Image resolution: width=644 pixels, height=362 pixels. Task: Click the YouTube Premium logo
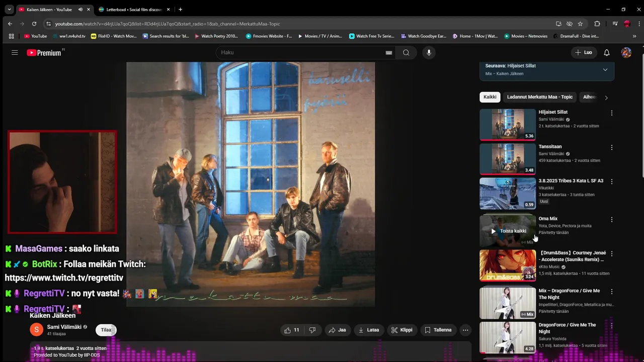point(44,52)
